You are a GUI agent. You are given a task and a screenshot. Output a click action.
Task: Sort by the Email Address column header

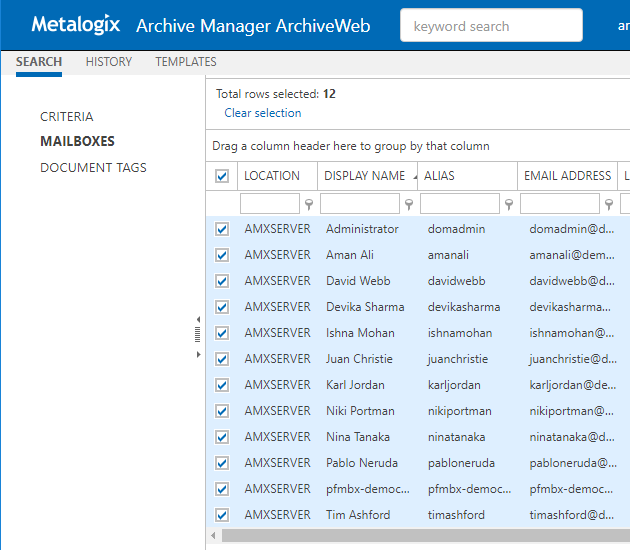567,176
